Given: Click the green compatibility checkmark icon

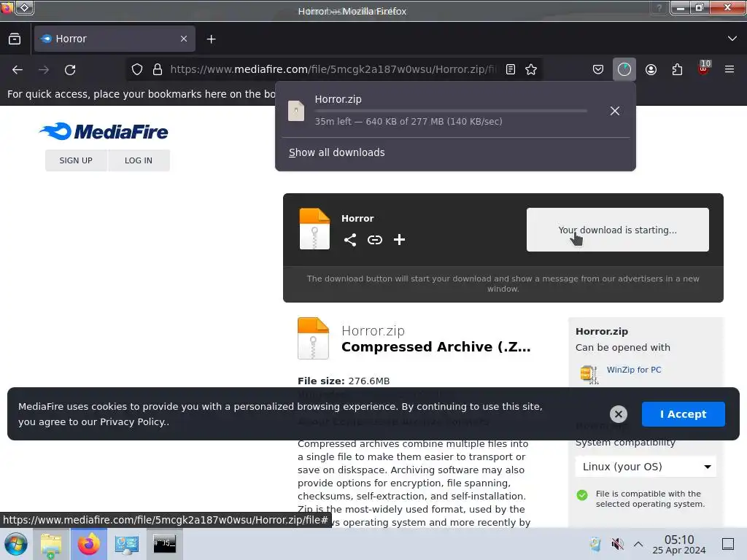Looking at the screenshot, I should point(582,495).
